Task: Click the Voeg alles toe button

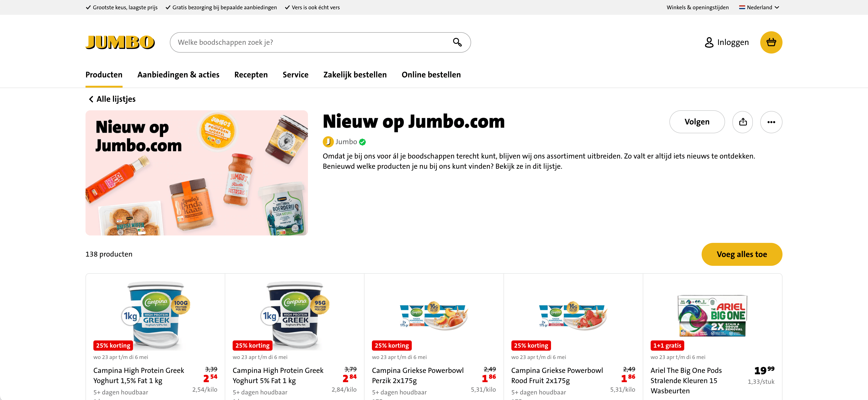Action: (742, 254)
